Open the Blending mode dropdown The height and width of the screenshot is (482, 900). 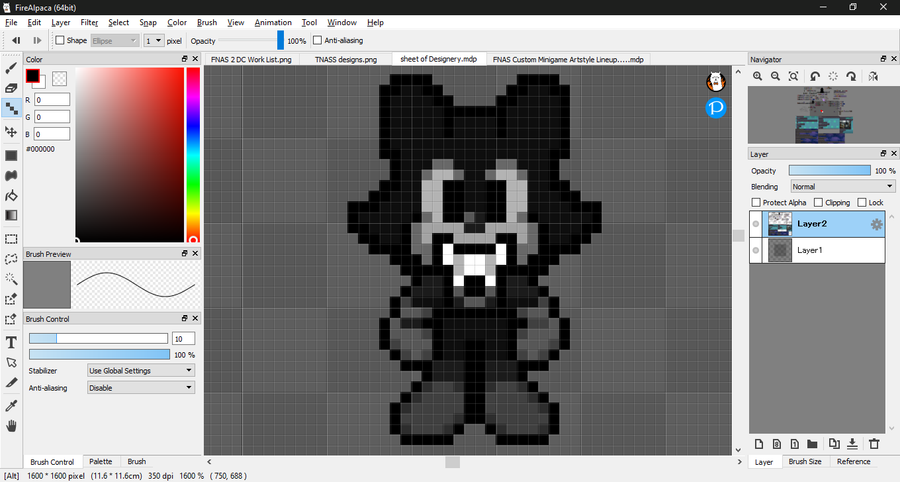click(x=843, y=186)
